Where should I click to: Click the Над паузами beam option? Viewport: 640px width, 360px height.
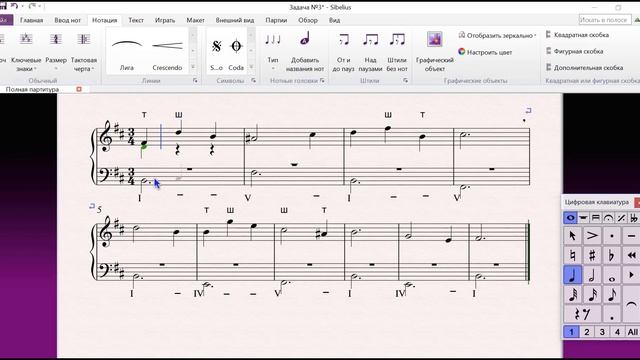(370, 51)
